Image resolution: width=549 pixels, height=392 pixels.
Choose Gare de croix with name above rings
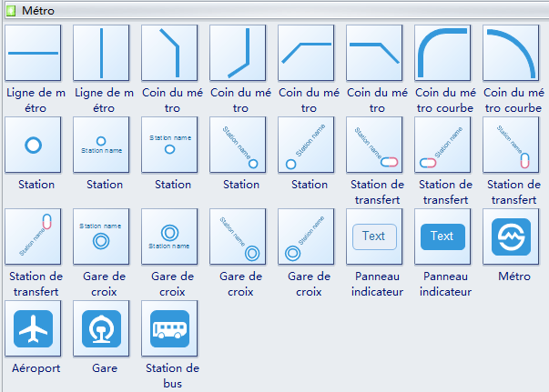100,236
